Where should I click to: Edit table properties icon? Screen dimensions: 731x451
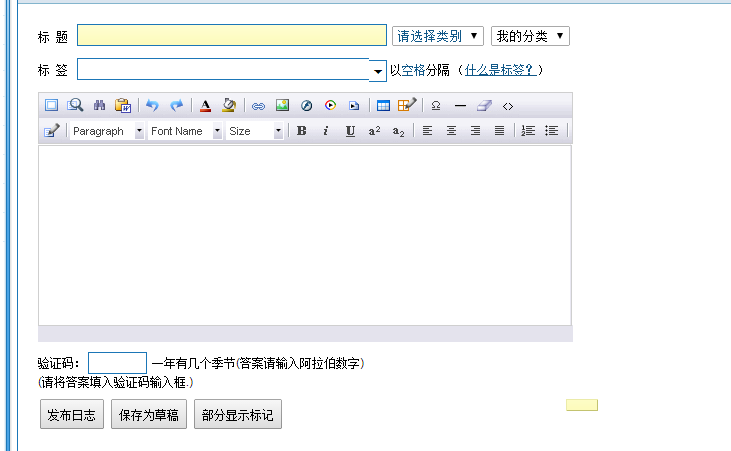pos(407,105)
